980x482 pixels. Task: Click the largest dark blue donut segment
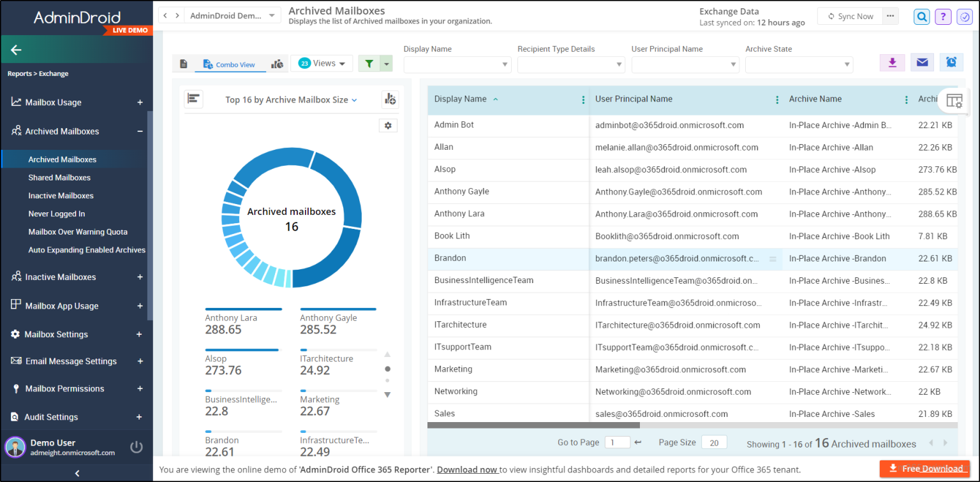[329, 264]
